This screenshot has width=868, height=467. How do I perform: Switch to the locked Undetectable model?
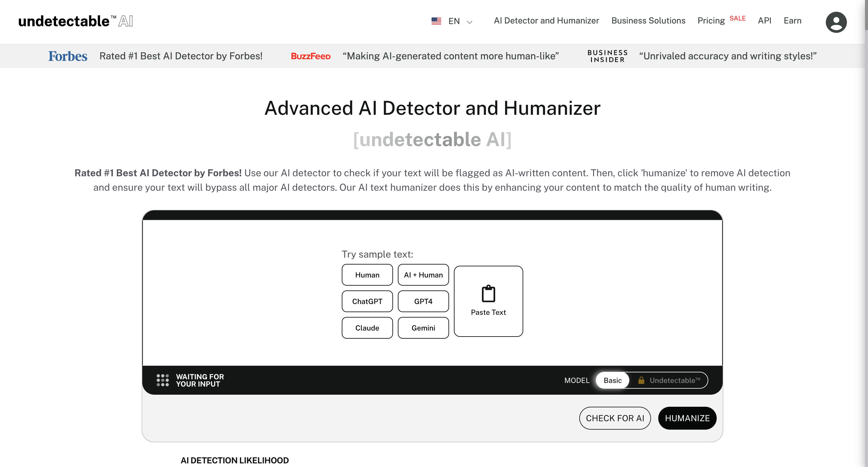click(x=669, y=380)
